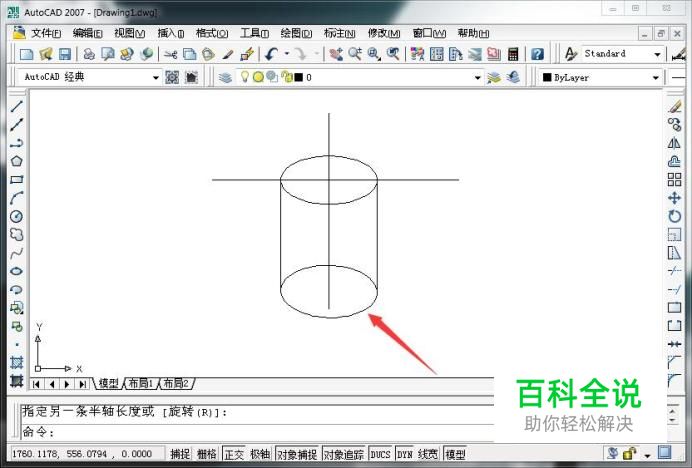
Task: Open an existing drawing file
Action: [46, 54]
